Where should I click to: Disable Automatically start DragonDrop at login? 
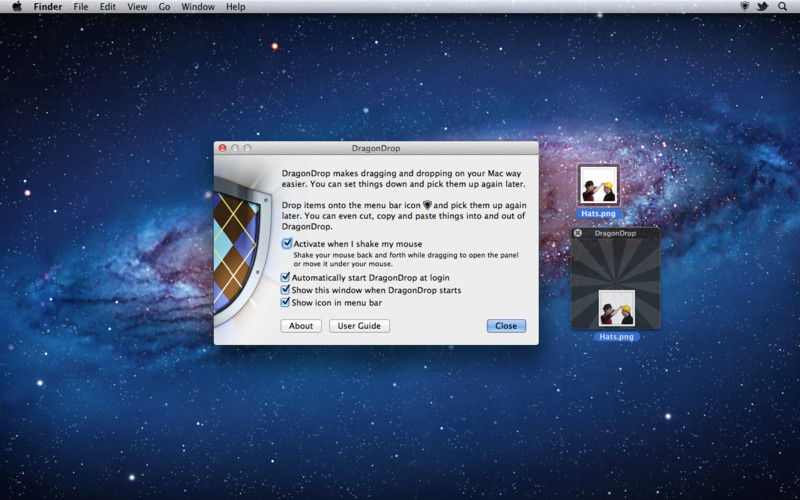[x=287, y=277]
